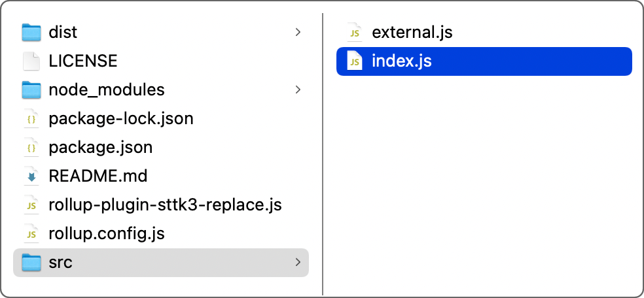This screenshot has height=298, width=644.
Task: Click the column divider between panes
Action: click(323, 150)
